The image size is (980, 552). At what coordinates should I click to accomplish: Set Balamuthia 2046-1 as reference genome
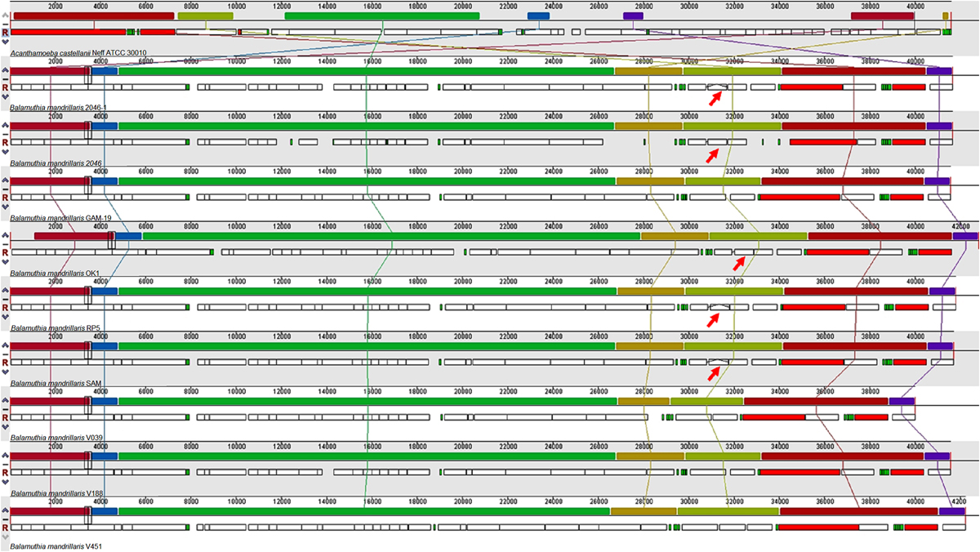5,87
